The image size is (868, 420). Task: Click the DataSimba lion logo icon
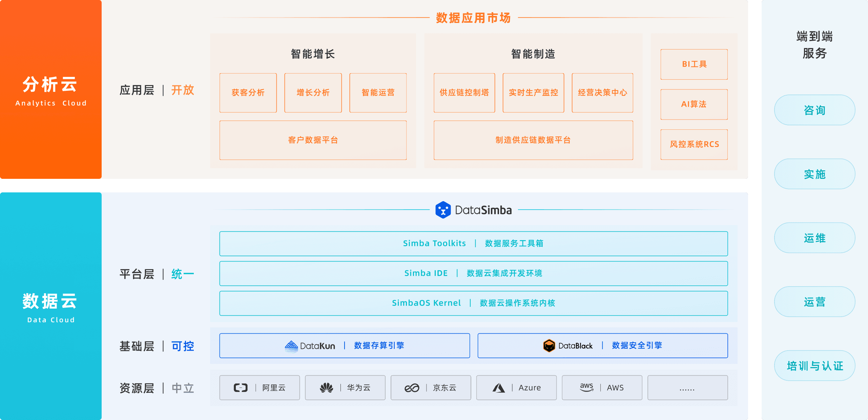[x=443, y=210]
